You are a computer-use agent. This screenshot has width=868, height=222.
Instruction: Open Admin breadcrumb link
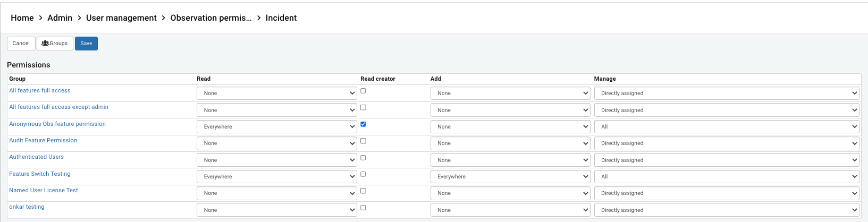point(60,18)
